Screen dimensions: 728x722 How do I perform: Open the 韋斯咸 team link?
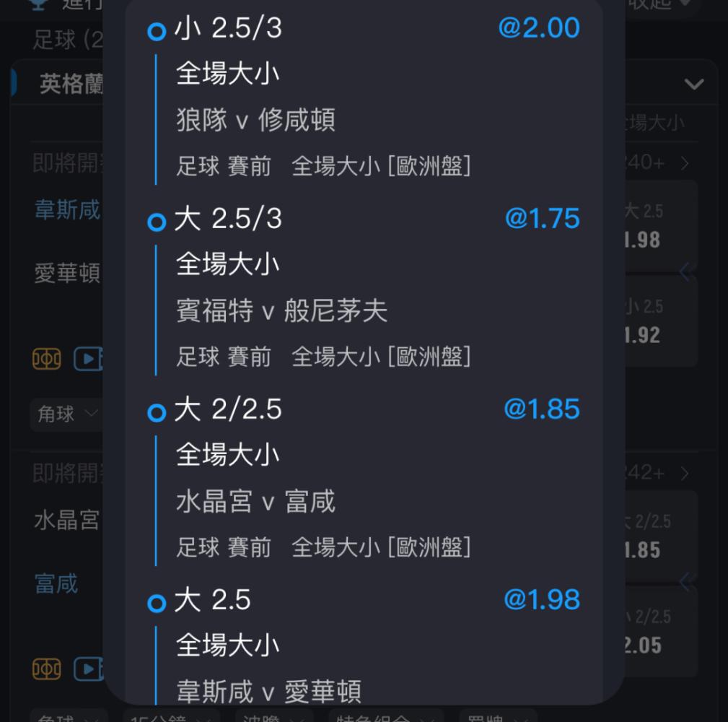pos(67,209)
